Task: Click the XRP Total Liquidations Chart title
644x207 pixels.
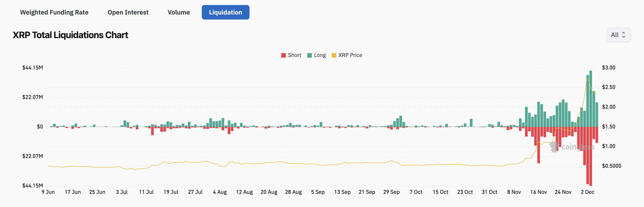Action: tap(70, 35)
